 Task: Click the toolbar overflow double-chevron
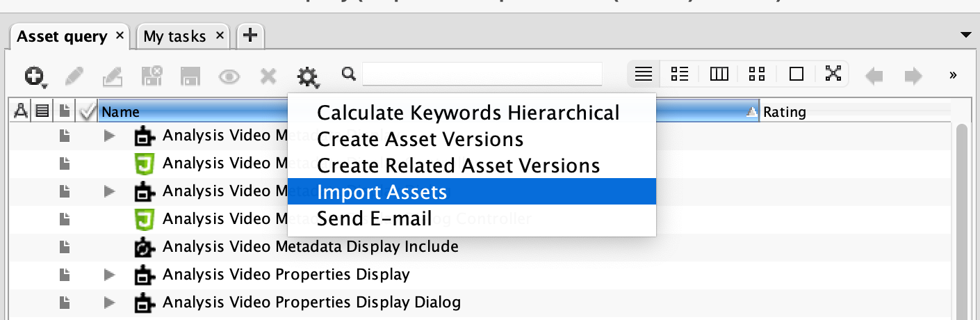coord(953,74)
